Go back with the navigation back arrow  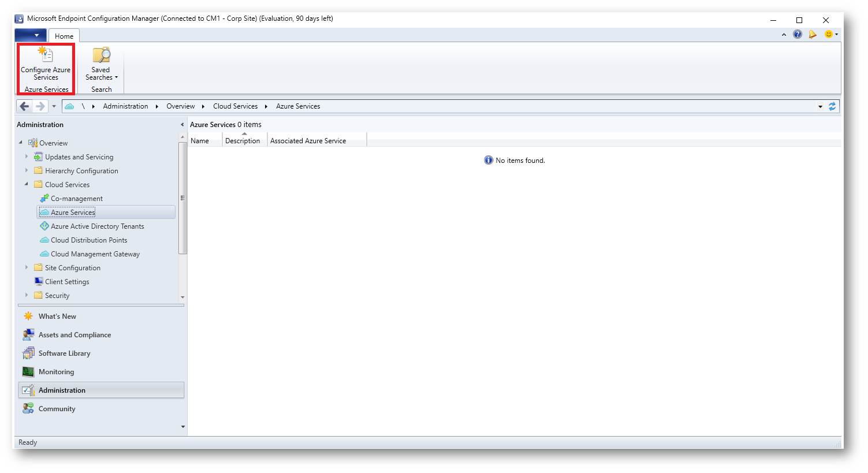[x=24, y=106]
